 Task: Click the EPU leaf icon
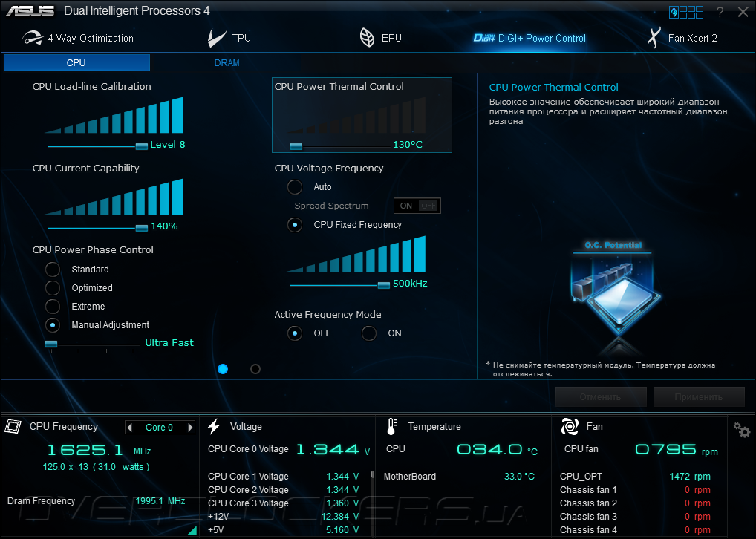point(367,38)
